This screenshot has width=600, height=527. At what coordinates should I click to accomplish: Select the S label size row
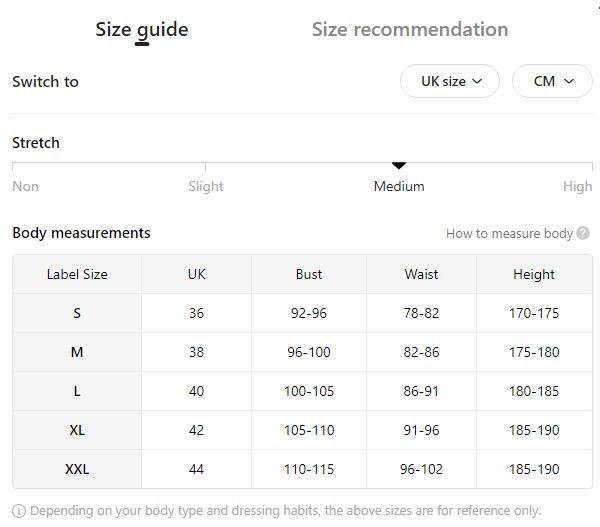click(x=77, y=313)
